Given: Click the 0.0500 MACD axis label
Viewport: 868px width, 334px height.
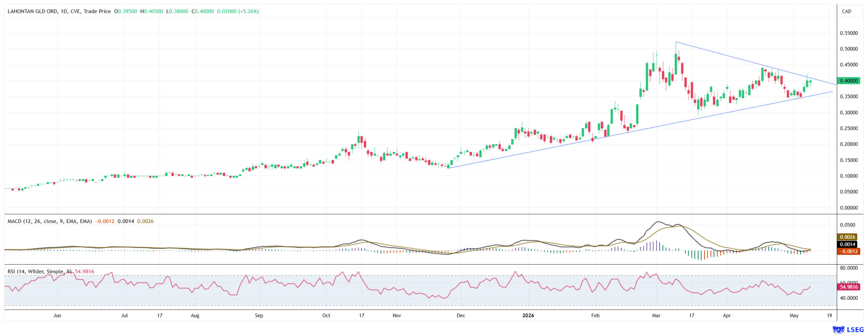Looking at the screenshot, I should coord(848,225).
